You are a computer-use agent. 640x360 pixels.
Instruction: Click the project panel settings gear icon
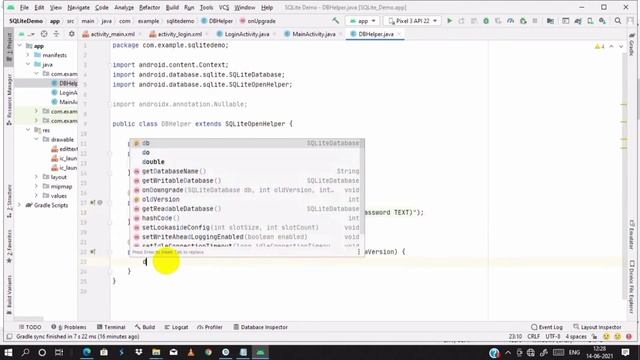click(x=71, y=34)
